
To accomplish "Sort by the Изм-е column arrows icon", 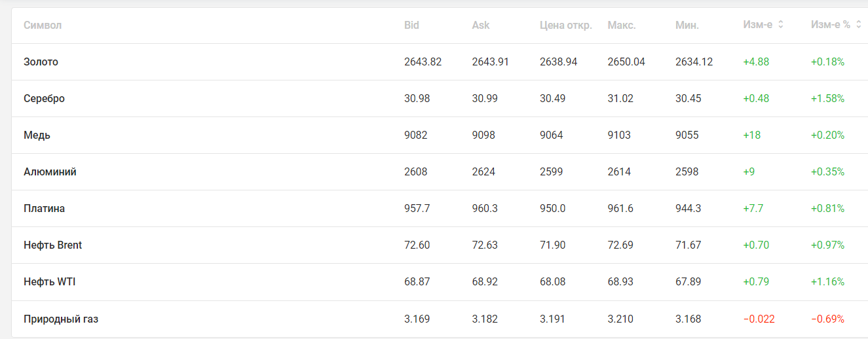I will (x=781, y=25).
